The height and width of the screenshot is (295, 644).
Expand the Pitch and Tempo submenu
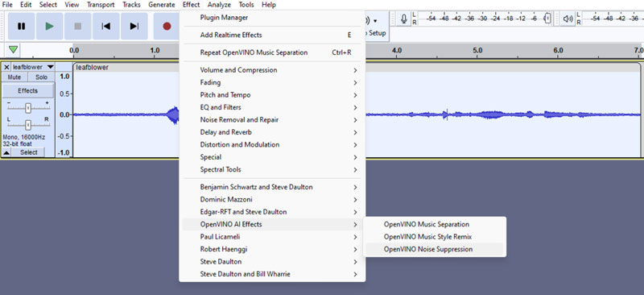(272, 94)
